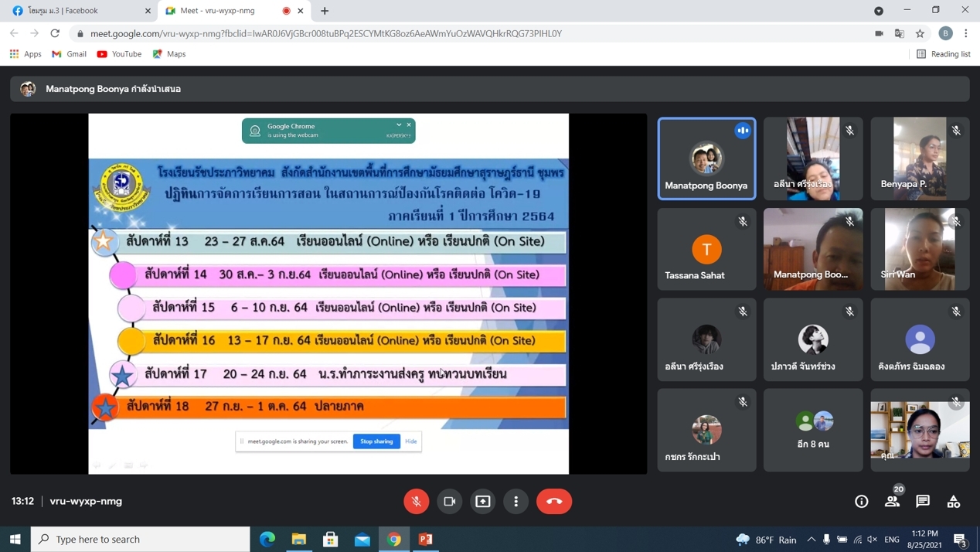
Task: Select the Benyaya P. video tile
Action: tap(920, 158)
